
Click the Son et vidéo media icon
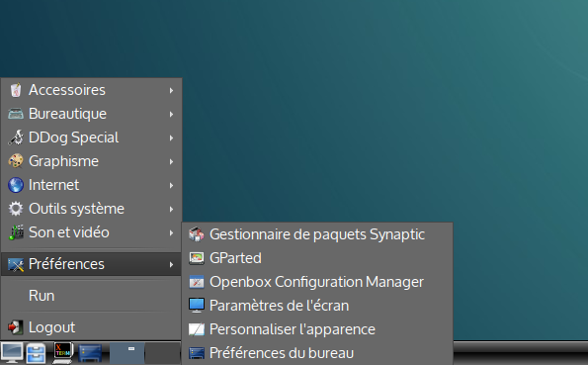click(16, 232)
